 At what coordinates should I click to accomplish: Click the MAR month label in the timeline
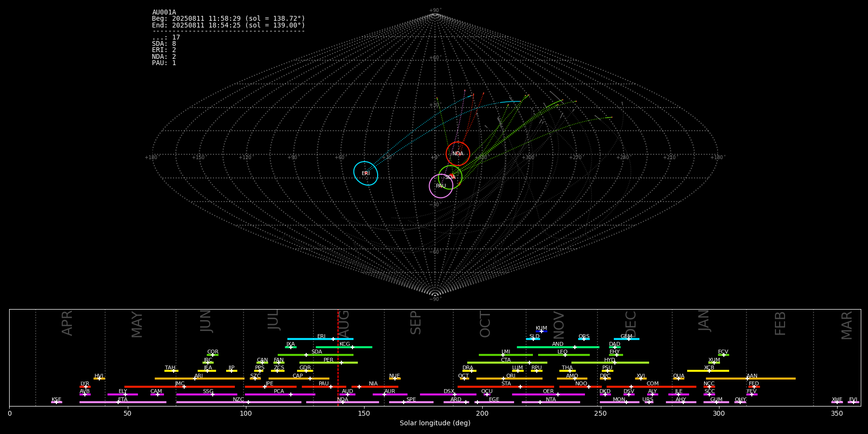pos(847,325)
